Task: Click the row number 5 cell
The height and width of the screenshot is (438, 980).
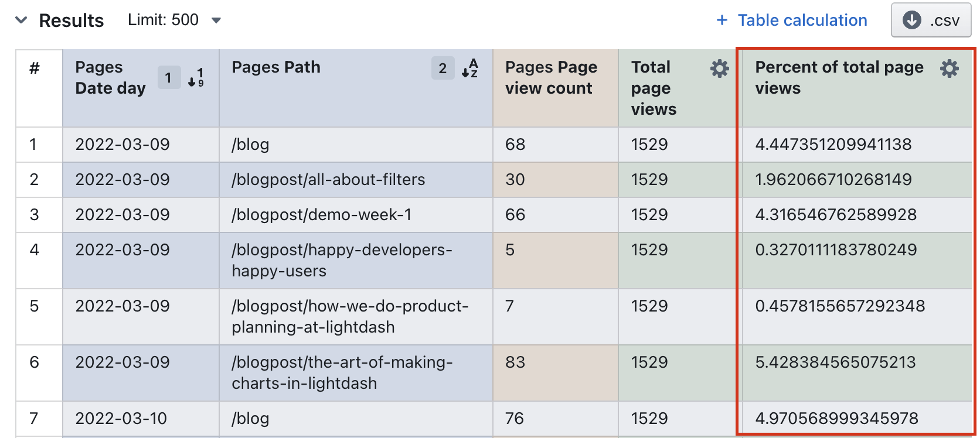Action: (35, 306)
